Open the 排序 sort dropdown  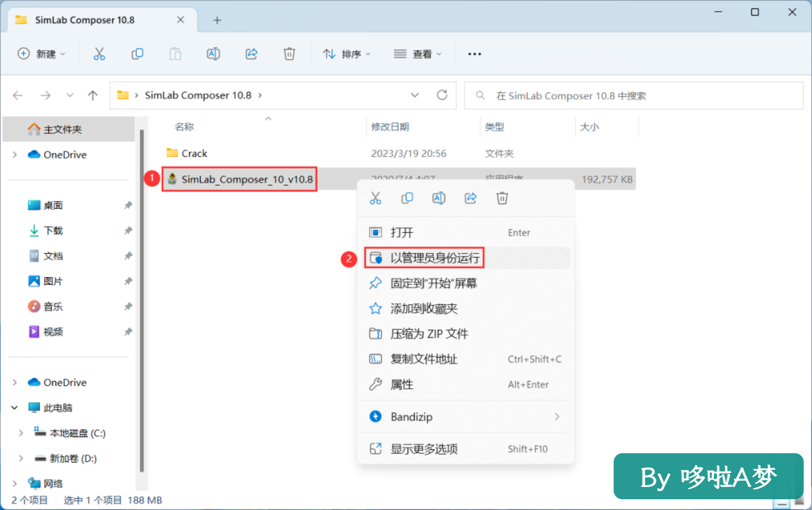tap(346, 54)
